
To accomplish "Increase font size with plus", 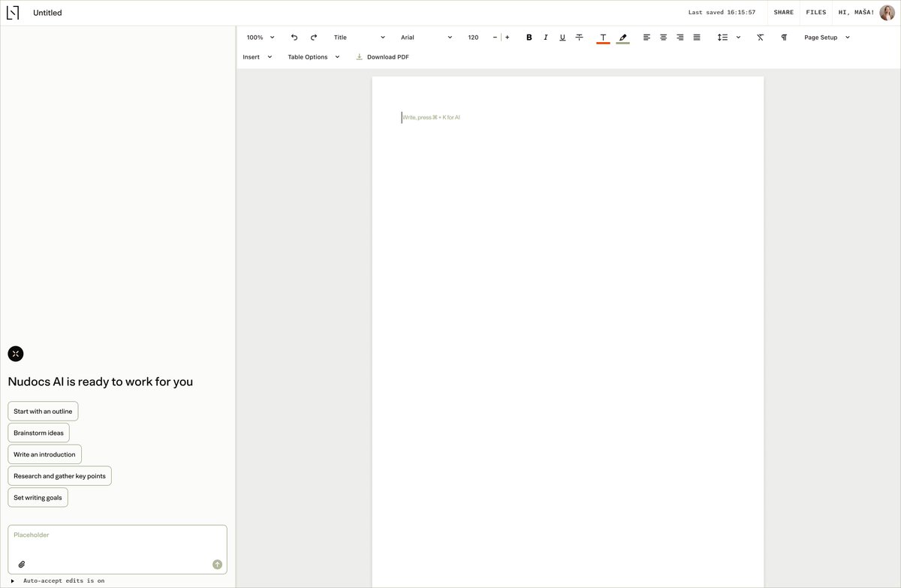I will click(x=507, y=38).
